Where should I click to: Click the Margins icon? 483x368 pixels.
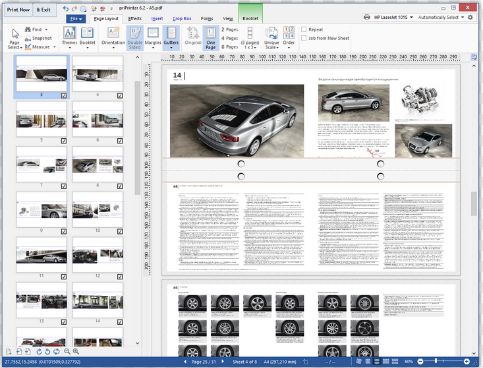click(x=153, y=33)
